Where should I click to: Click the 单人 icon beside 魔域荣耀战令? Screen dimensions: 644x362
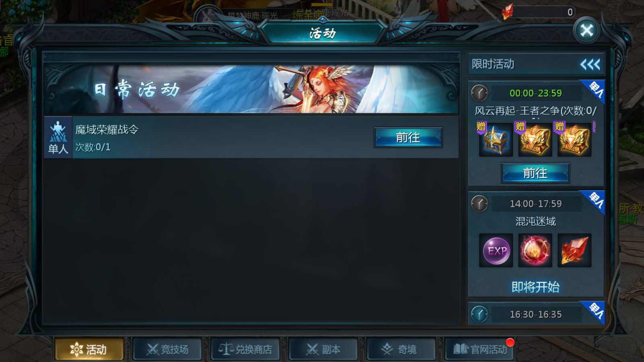point(58,137)
